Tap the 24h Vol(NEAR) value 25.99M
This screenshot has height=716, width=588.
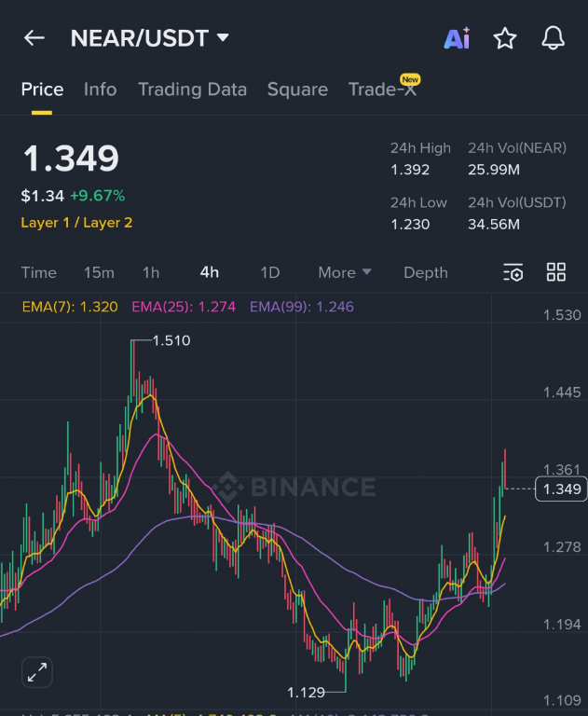pos(494,170)
